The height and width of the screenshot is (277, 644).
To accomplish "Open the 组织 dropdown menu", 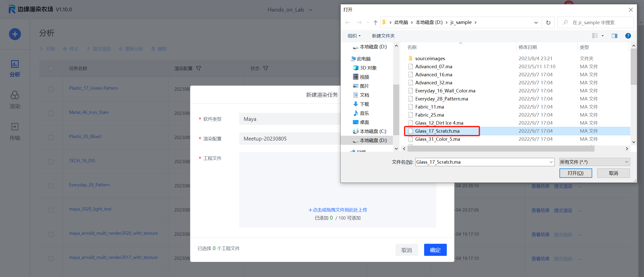I will pyautogui.click(x=354, y=36).
